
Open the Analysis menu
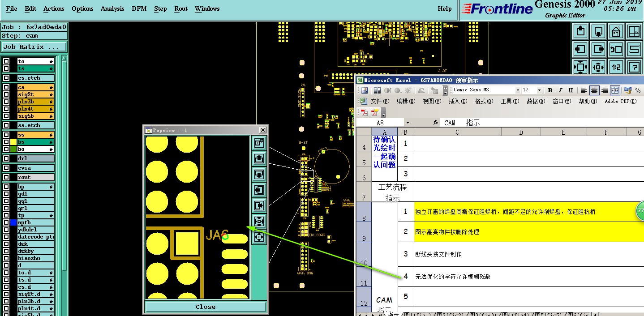point(112,9)
